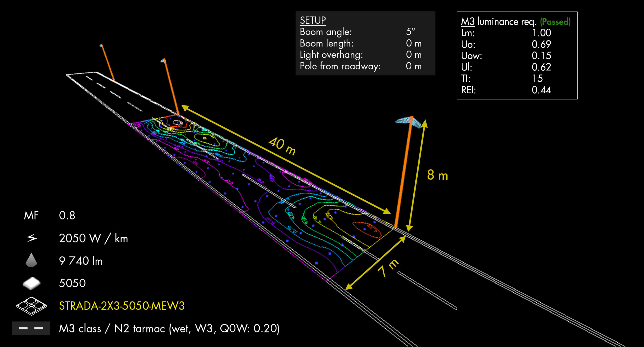Click the MF 0.8 value
Viewport: 644px width, 347px height.
(67, 215)
